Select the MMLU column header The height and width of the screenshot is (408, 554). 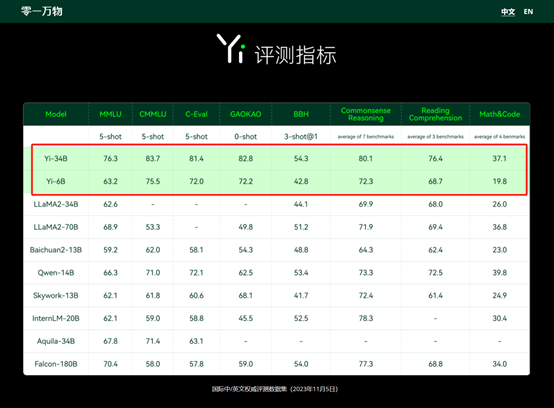[110, 114]
